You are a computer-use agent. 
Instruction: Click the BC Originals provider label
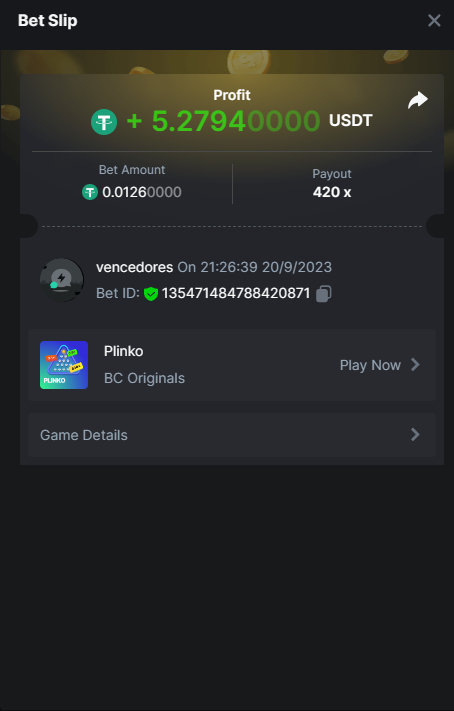144,378
